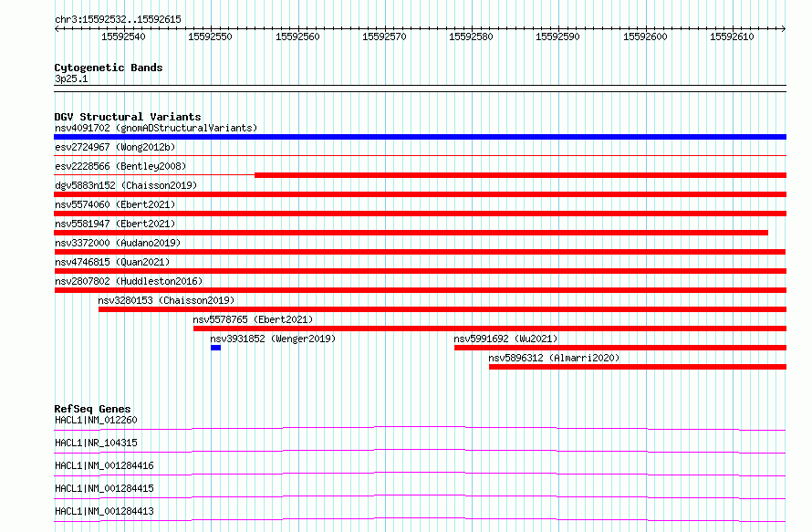Click nsv5896312 (Almarri2020) label

pos(554,358)
